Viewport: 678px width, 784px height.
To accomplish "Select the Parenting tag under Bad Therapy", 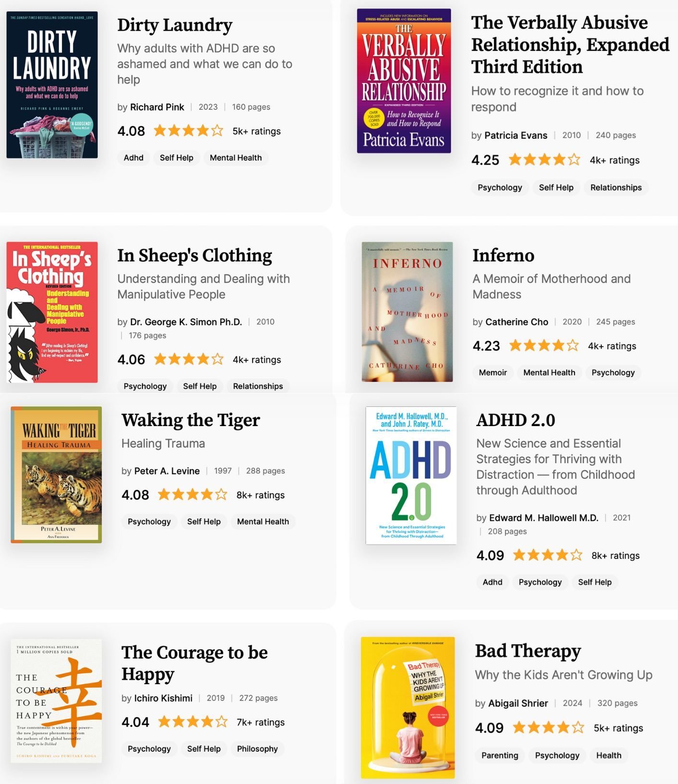I will pyautogui.click(x=500, y=756).
